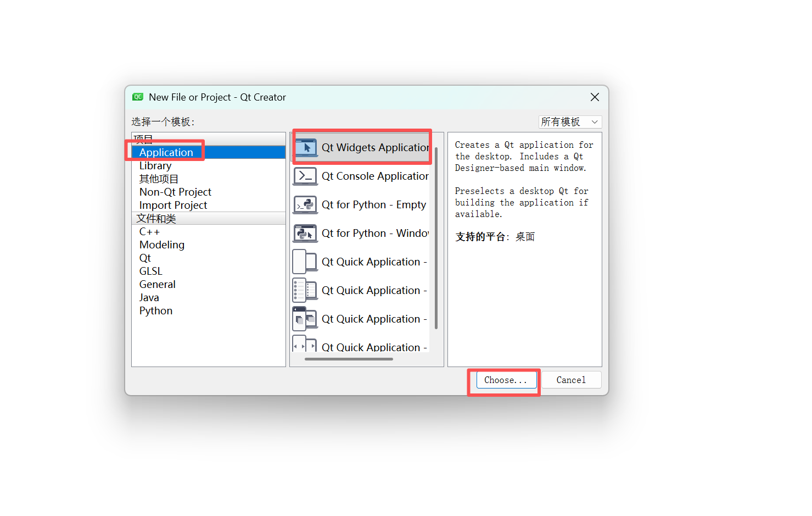Image resolution: width=812 pixels, height=516 pixels.
Task: Select Qt Widgets Application template
Action: (x=361, y=147)
